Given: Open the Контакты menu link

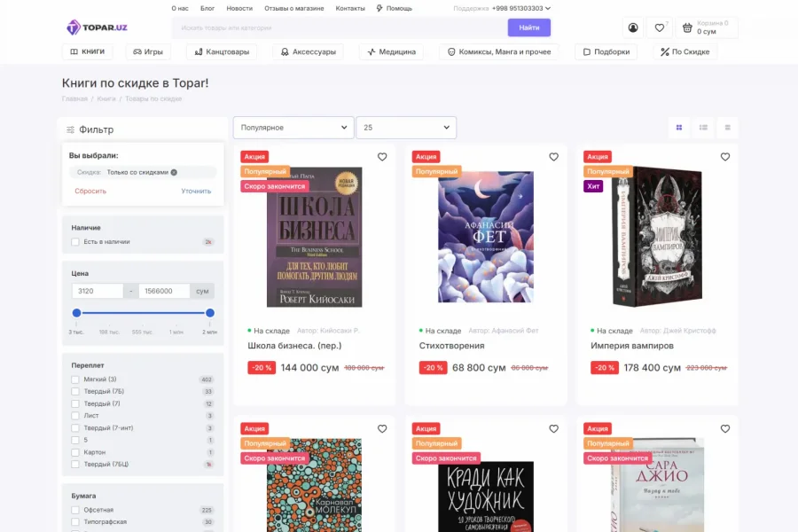Looking at the screenshot, I should pyautogui.click(x=350, y=8).
